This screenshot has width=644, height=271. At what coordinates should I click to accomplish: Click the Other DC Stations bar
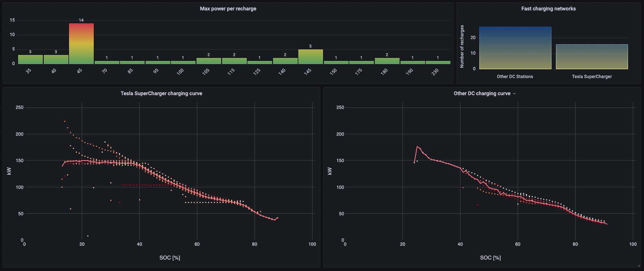pyautogui.click(x=515, y=48)
